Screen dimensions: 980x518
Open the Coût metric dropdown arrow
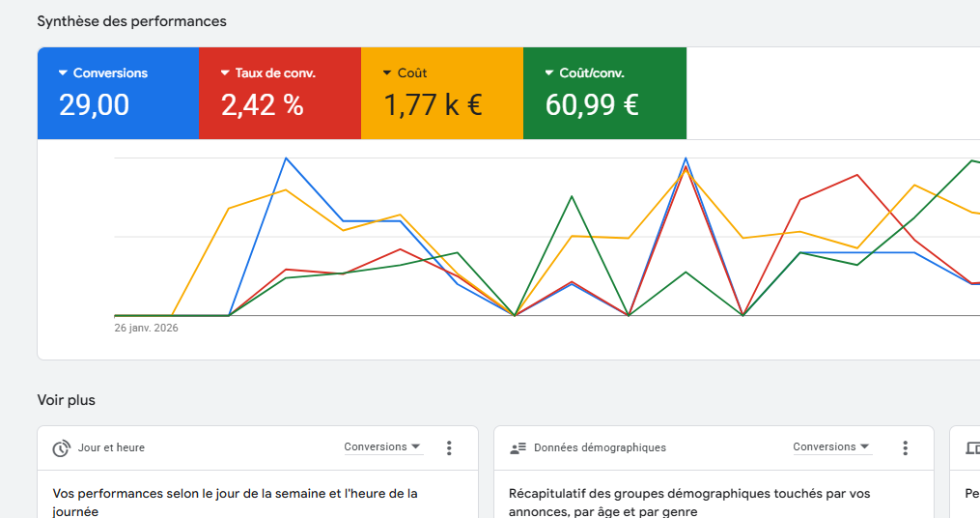[x=387, y=73]
